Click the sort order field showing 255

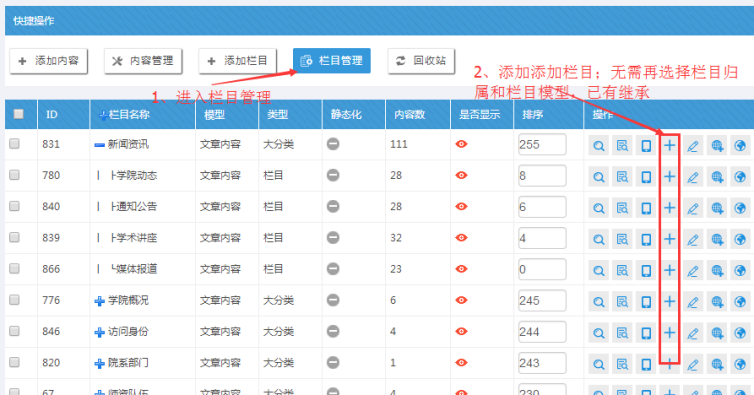point(542,144)
